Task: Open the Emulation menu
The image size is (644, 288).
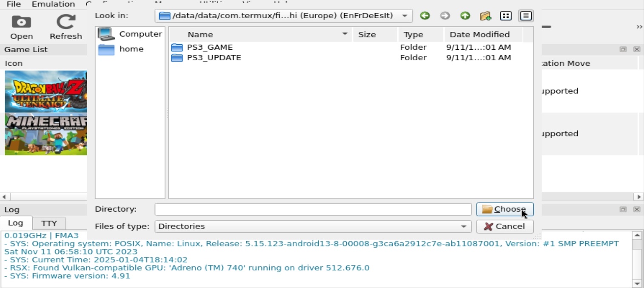Action: coord(54,4)
